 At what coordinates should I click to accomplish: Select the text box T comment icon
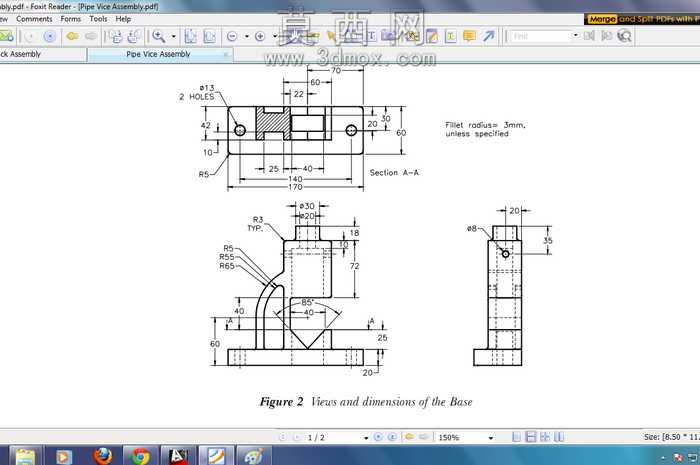(451, 36)
